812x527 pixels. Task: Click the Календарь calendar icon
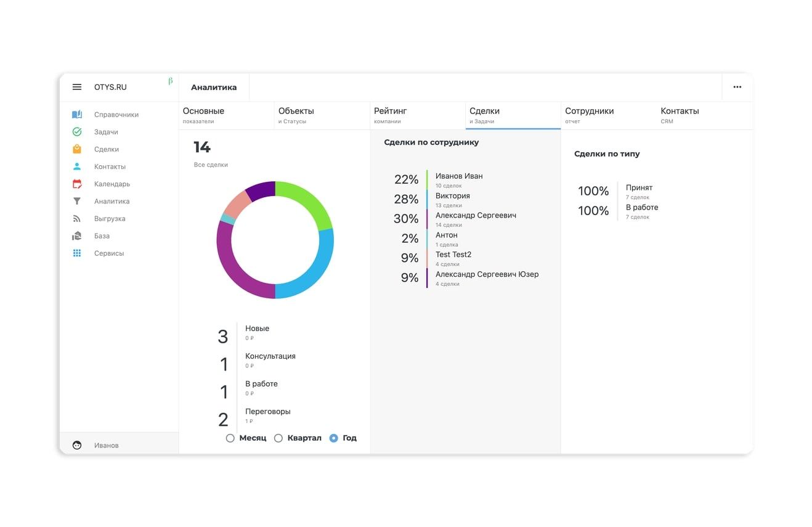(x=77, y=184)
